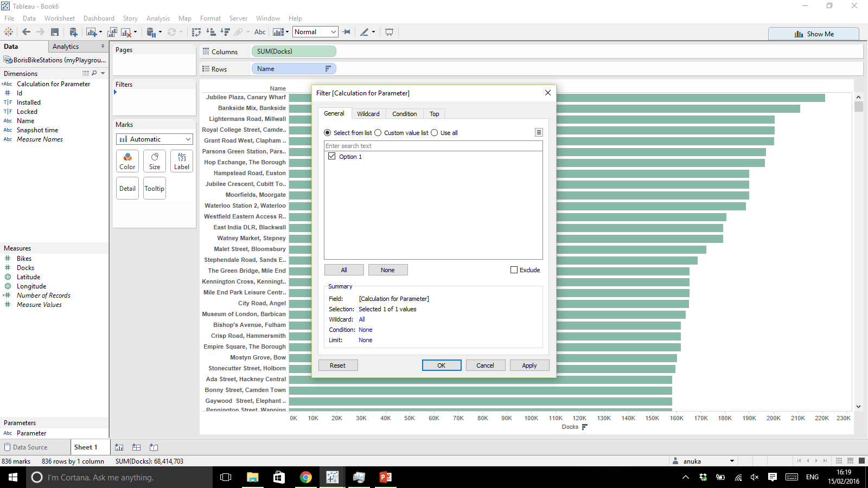Click the New Dashboard icon

tap(137, 447)
